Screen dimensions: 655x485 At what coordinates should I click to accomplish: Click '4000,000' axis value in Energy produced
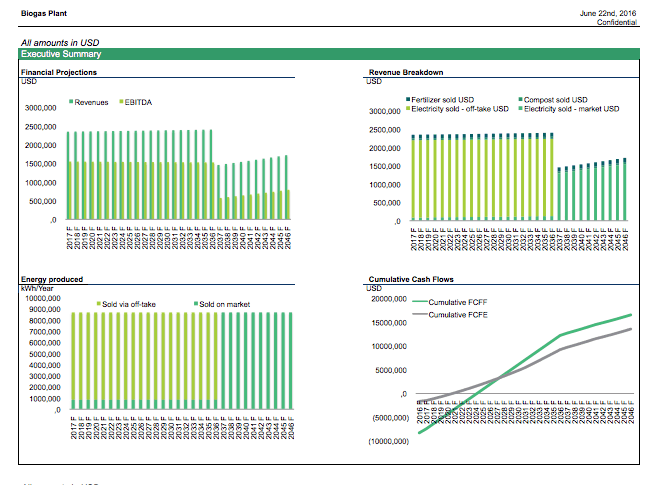tap(45, 366)
